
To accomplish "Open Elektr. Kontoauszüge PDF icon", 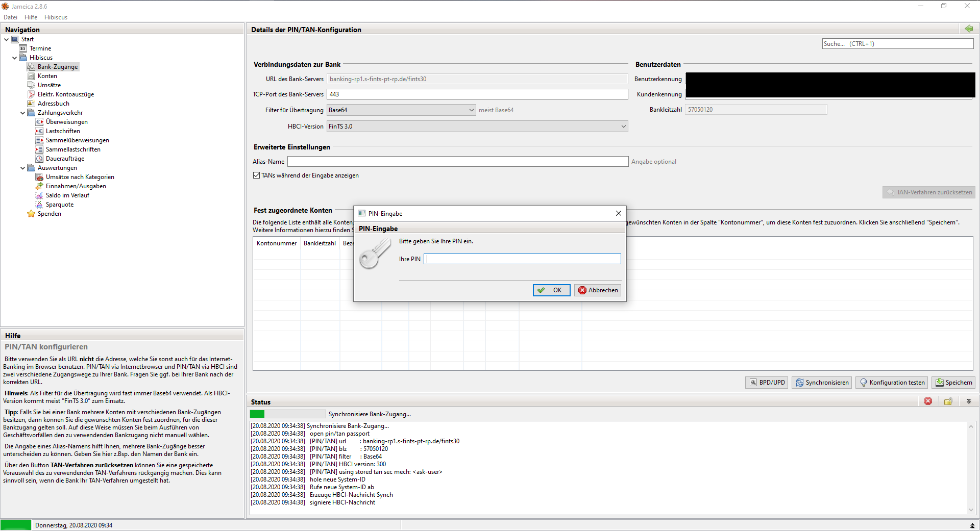I will pyautogui.click(x=31, y=94).
